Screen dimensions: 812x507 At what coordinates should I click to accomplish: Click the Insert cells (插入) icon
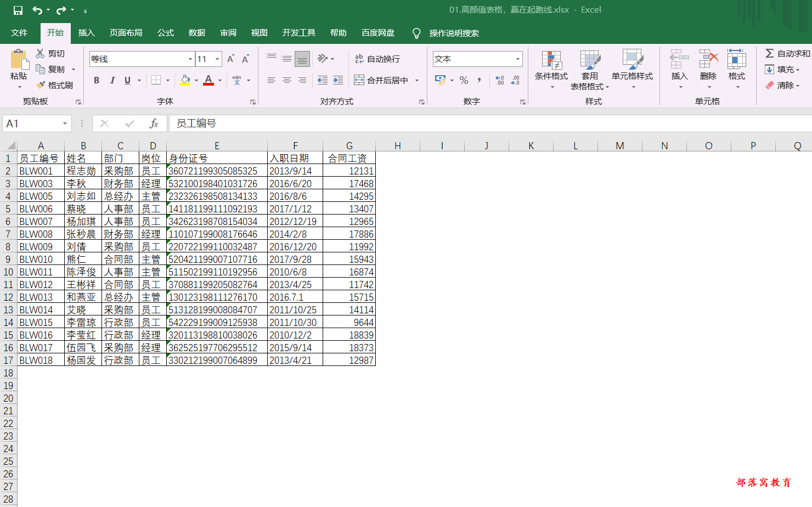(679, 59)
